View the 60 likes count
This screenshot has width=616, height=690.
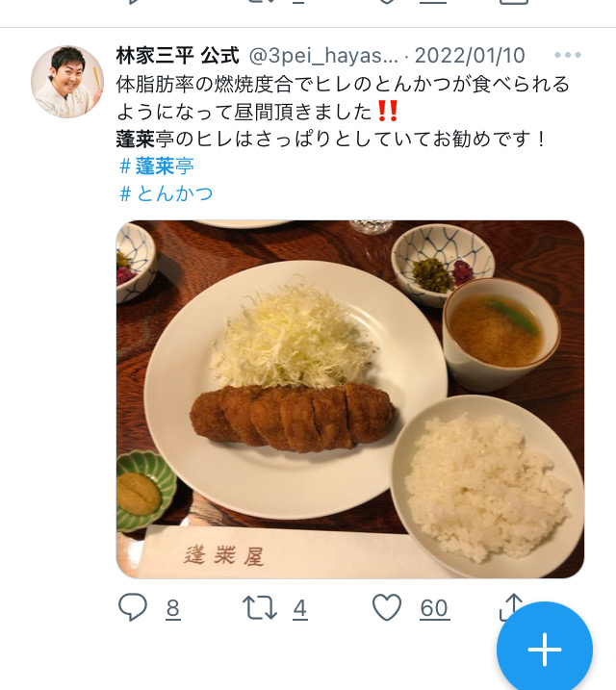(x=434, y=608)
